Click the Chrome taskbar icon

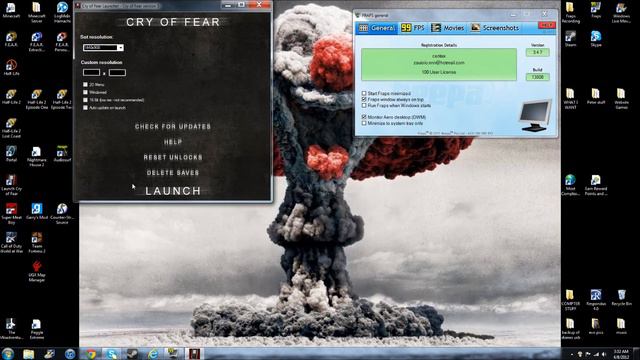coord(91,353)
